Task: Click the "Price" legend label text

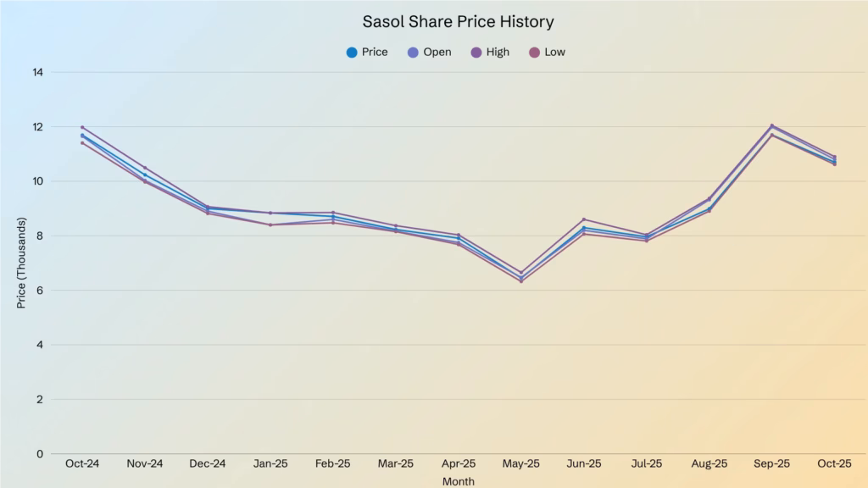Action: (x=375, y=53)
